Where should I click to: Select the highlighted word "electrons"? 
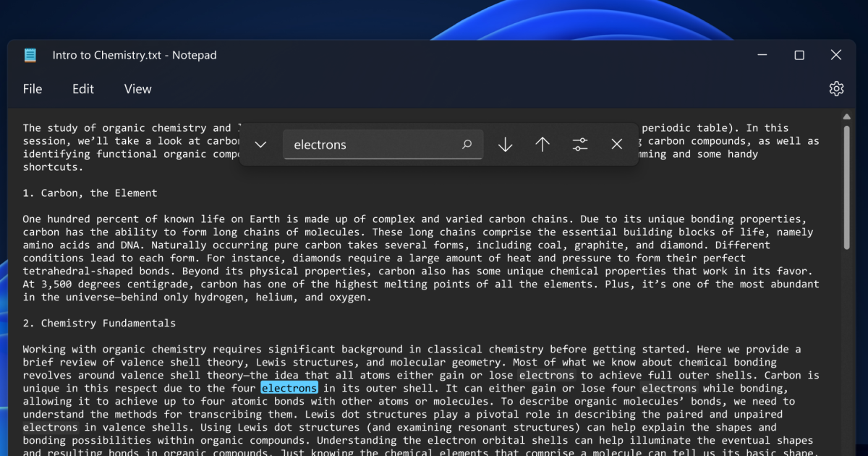tap(289, 388)
